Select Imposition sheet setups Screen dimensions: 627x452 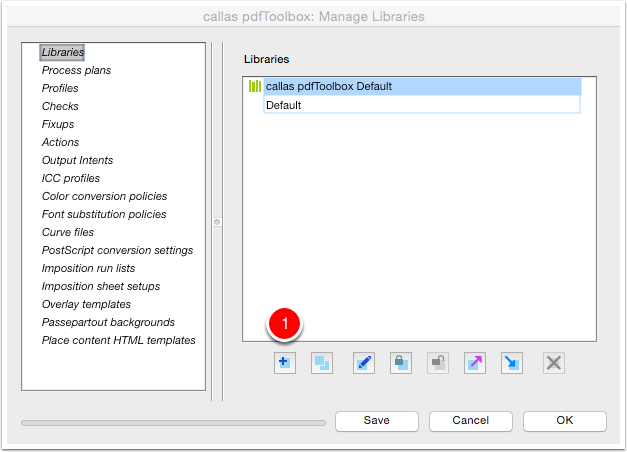tap(101, 286)
